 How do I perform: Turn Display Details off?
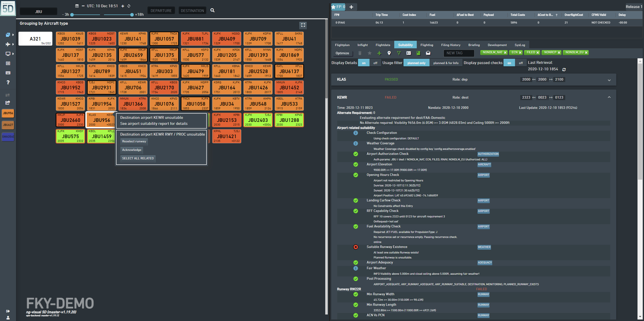375,63
